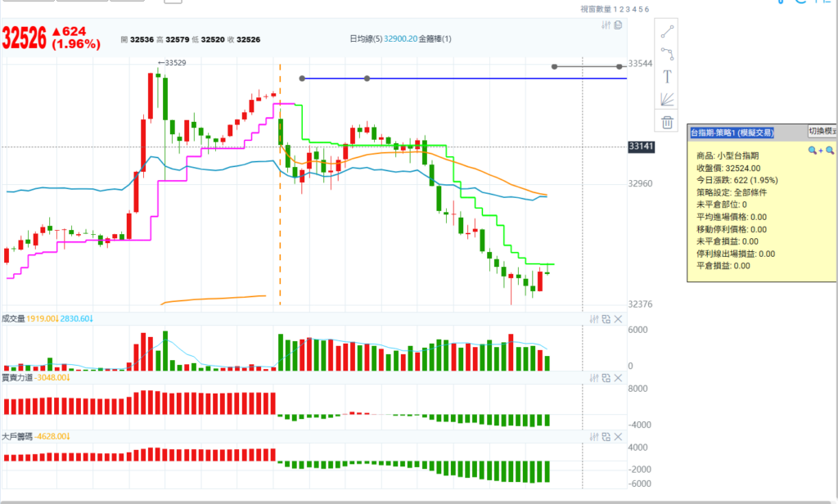The width and height of the screenshot is (838, 504).
Task: Select the fan lines drawing tool
Action: point(667,99)
